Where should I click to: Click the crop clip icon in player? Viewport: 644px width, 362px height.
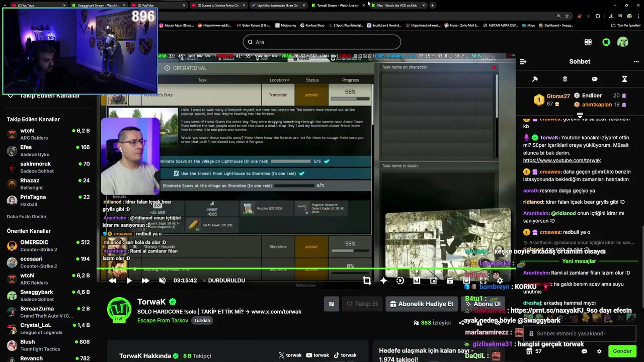tap(367, 281)
